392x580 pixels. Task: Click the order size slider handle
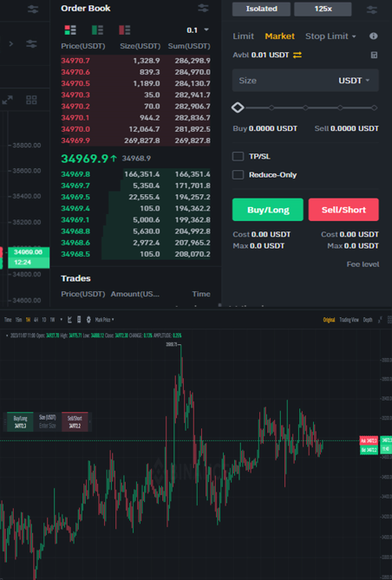tap(238, 108)
